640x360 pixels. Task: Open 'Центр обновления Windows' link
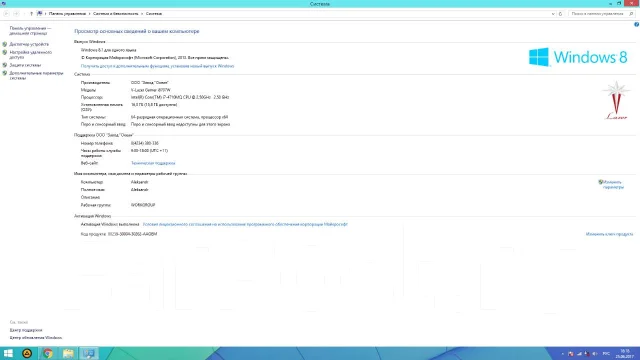36,338
